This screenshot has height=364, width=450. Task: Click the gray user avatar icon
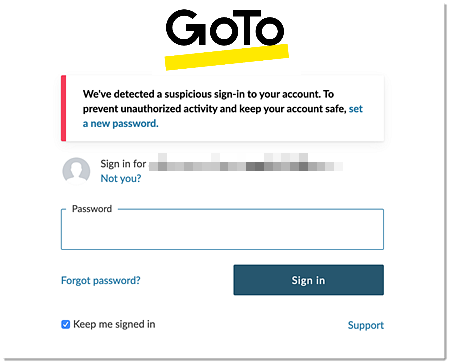[x=76, y=171]
